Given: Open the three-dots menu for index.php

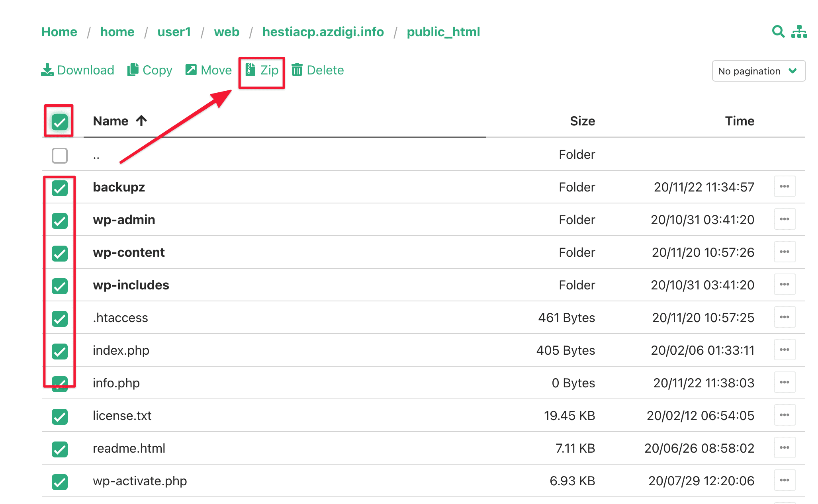Looking at the screenshot, I should click(784, 350).
